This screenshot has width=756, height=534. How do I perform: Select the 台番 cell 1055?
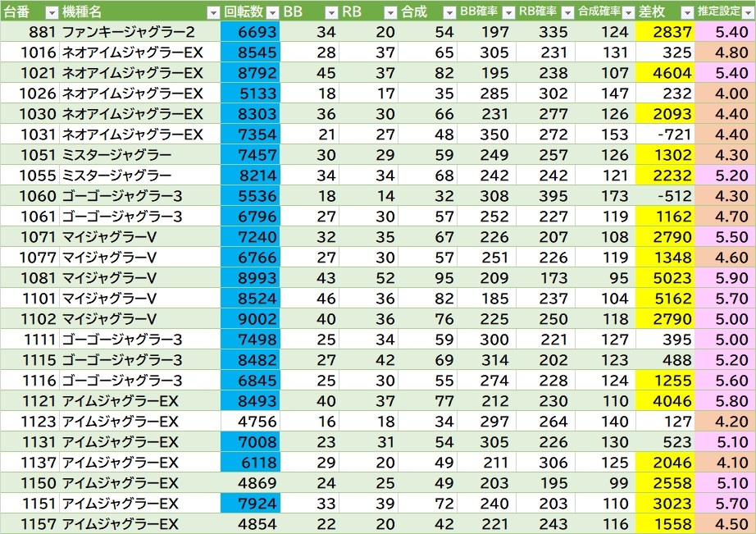click(30, 175)
